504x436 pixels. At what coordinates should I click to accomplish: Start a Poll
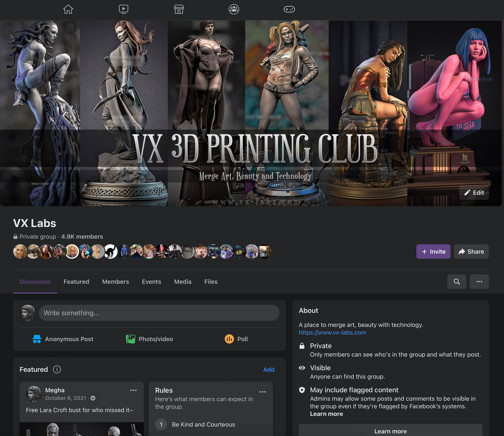pyautogui.click(x=236, y=339)
